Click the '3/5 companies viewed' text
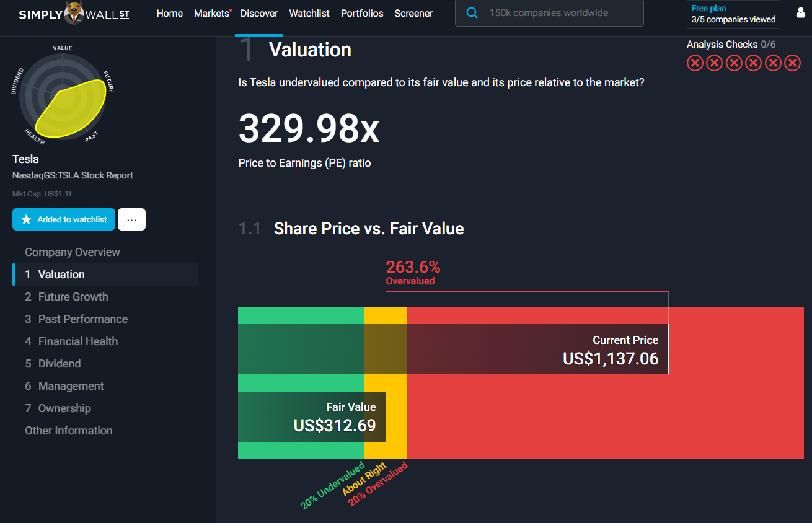The width and height of the screenshot is (812, 523). pyautogui.click(x=733, y=19)
